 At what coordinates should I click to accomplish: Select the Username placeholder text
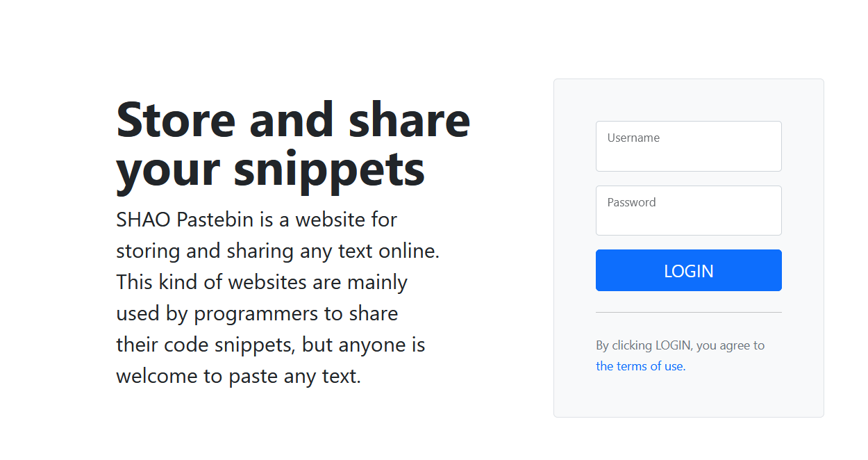coord(633,138)
